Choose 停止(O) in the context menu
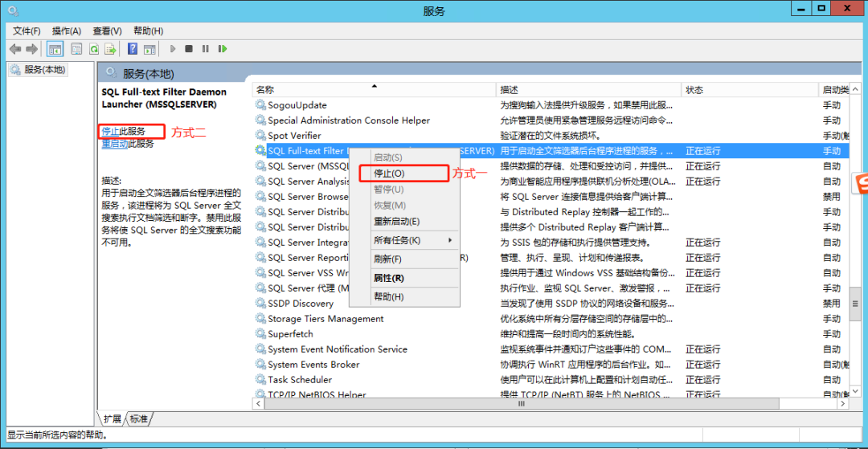The width and height of the screenshot is (868, 449). click(389, 173)
